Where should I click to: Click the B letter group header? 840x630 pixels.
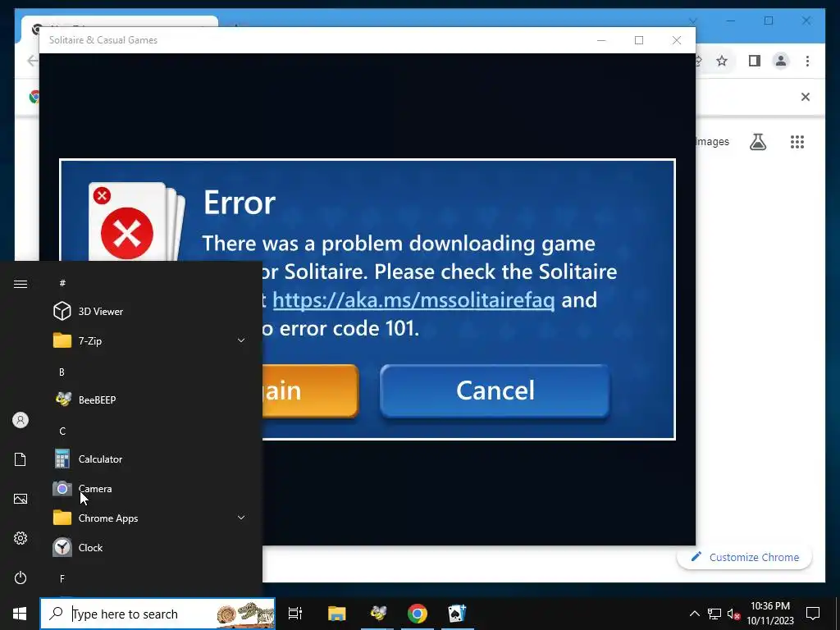[62, 372]
